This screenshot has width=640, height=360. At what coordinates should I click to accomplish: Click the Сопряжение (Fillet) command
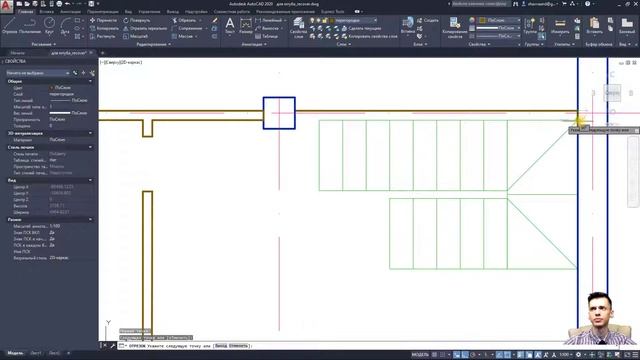click(x=187, y=28)
